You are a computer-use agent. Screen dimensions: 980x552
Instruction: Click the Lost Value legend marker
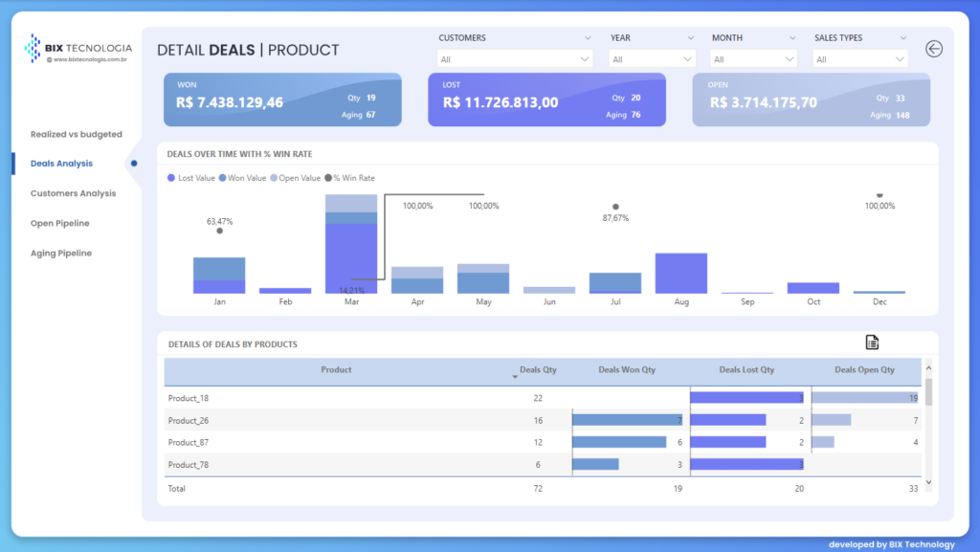171,178
